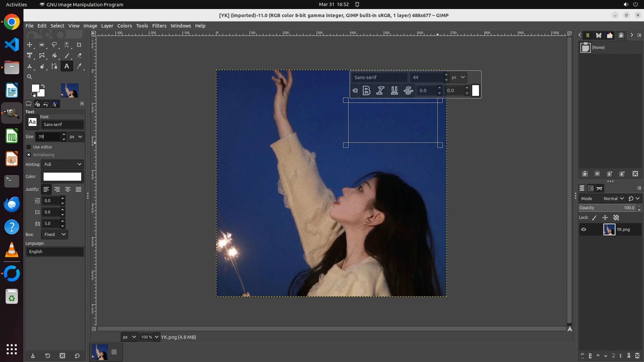Toggle bold in on-canvas text toolbar

coord(366,90)
